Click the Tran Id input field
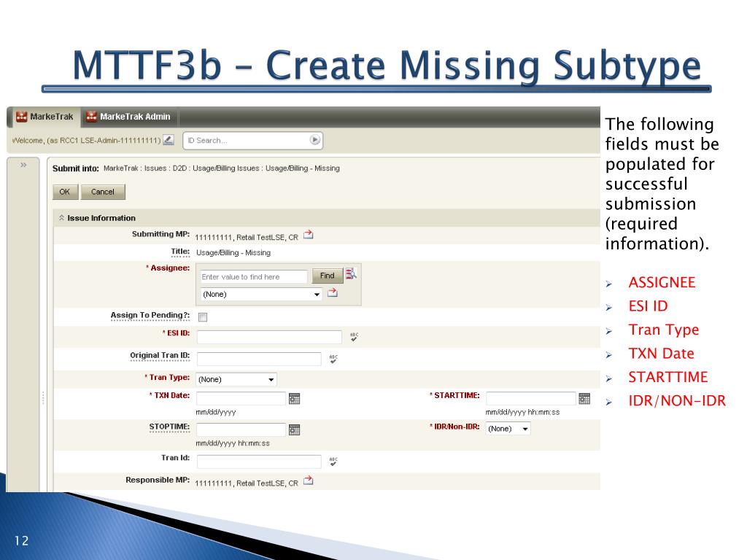The image size is (747, 560). (259, 462)
